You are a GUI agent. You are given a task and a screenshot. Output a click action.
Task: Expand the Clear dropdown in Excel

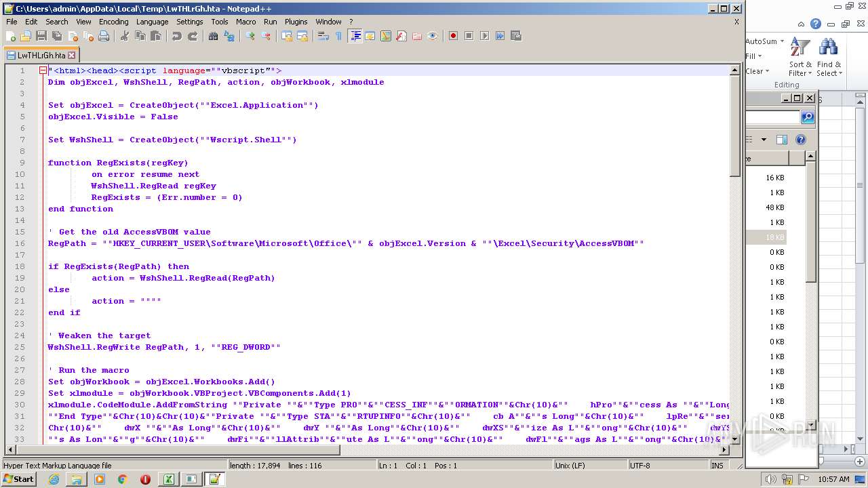coord(766,71)
